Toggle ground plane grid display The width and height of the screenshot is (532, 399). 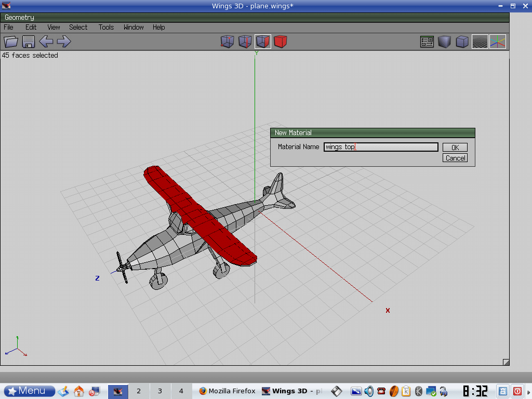[x=480, y=42]
